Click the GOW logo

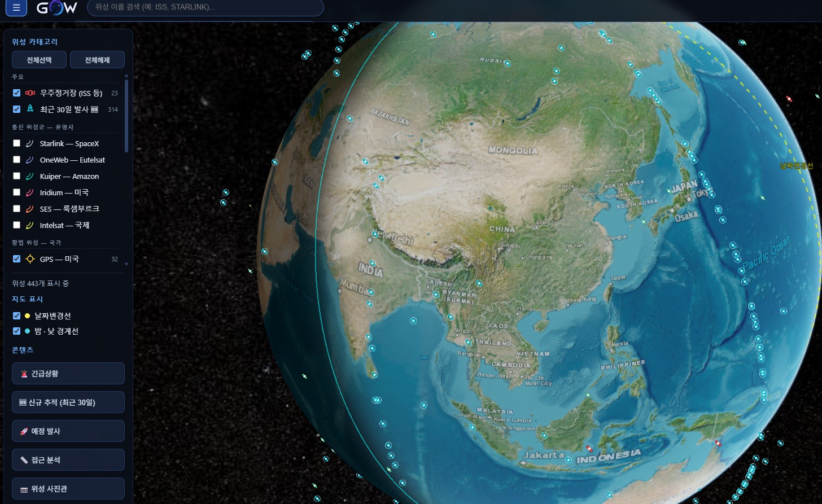tap(57, 8)
